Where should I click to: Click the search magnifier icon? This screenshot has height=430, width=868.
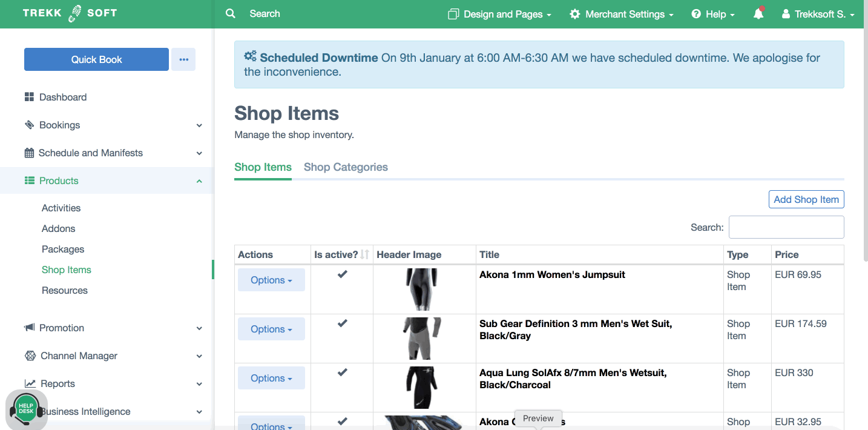point(231,13)
